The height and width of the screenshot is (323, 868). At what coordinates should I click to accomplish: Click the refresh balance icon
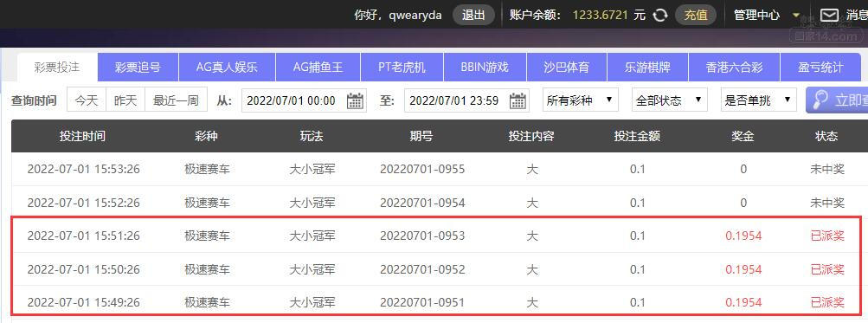click(x=659, y=15)
